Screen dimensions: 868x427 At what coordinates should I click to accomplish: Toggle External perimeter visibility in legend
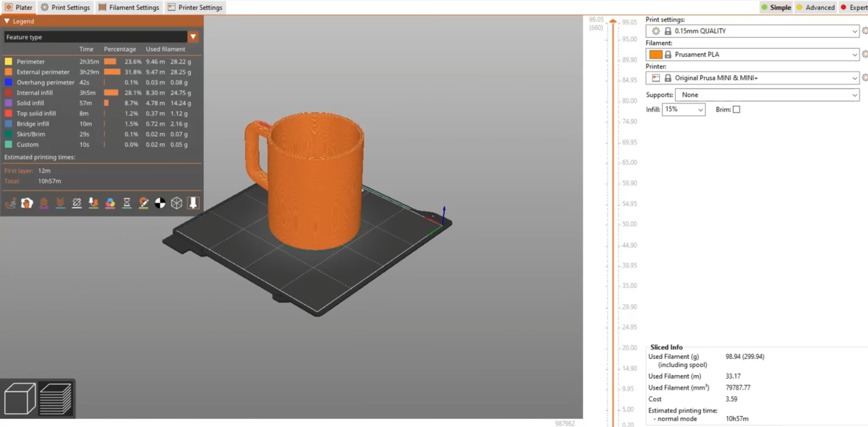pyautogui.click(x=43, y=72)
